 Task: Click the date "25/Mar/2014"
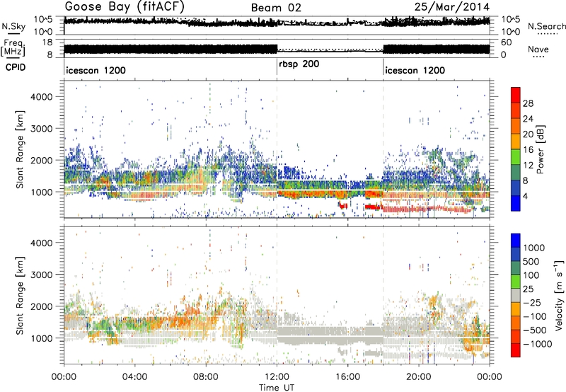(452, 7)
